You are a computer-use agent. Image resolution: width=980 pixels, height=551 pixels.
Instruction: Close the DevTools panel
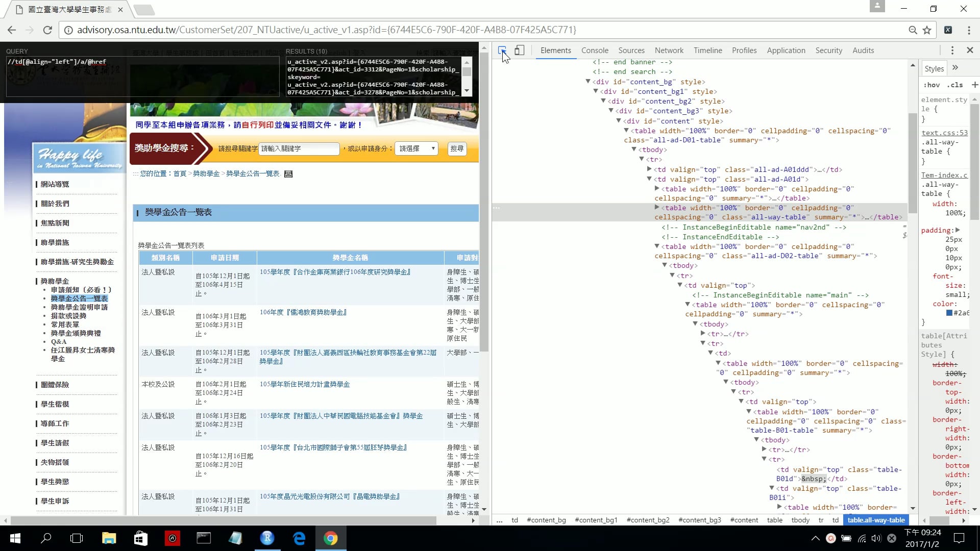click(x=970, y=50)
